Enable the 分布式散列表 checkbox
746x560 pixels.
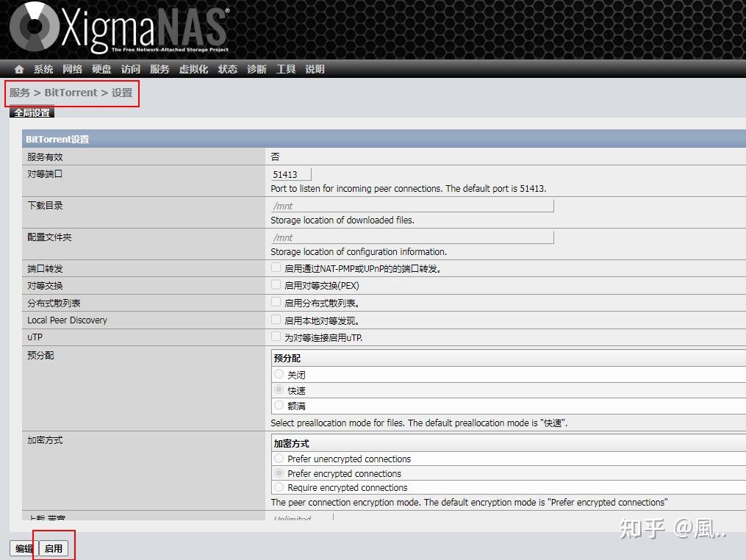coord(275,302)
